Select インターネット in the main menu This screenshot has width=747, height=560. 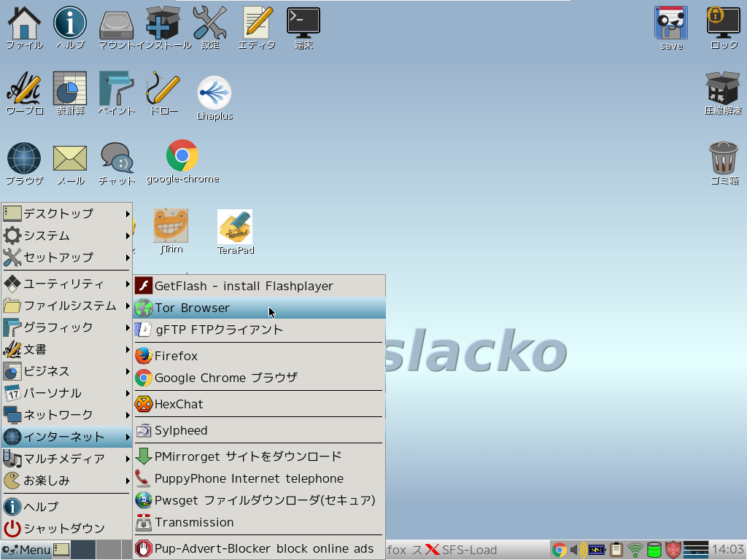click(x=66, y=437)
